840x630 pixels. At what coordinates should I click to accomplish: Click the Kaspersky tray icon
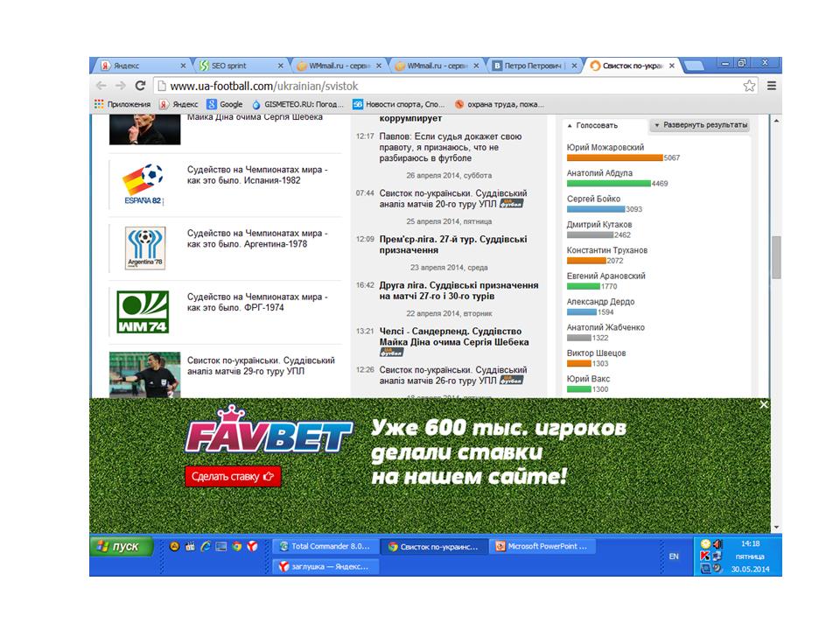tap(705, 556)
